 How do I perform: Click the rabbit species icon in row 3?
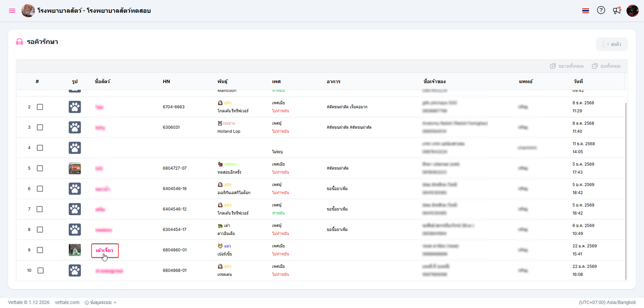[x=220, y=123]
